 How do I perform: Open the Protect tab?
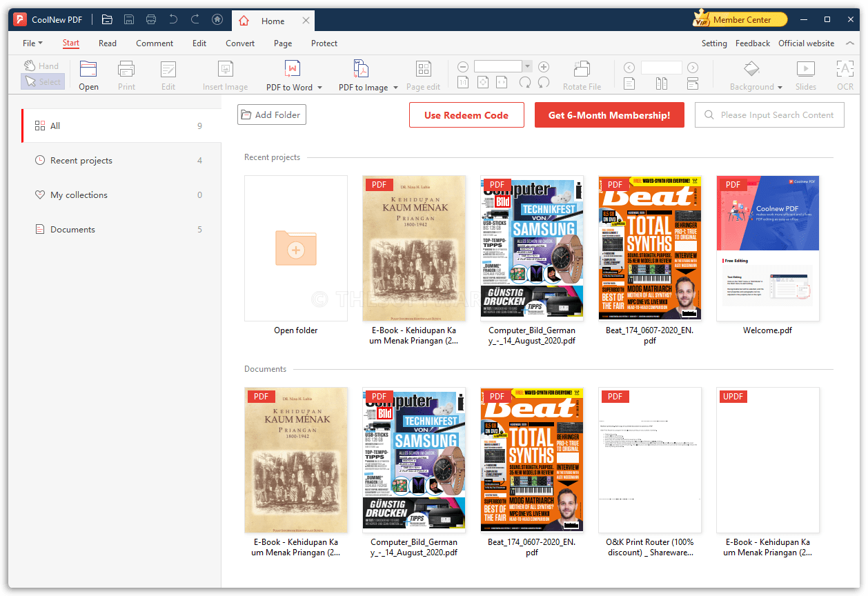(x=324, y=43)
